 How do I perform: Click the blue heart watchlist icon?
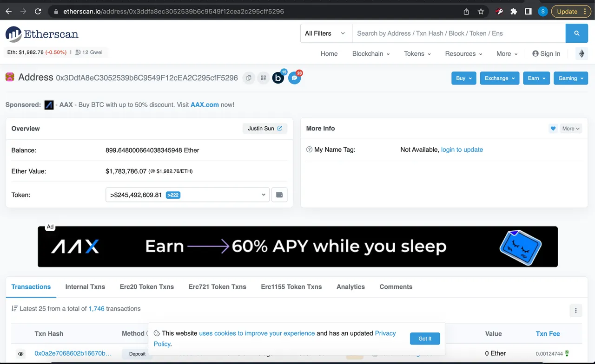click(x=553, y=129)
